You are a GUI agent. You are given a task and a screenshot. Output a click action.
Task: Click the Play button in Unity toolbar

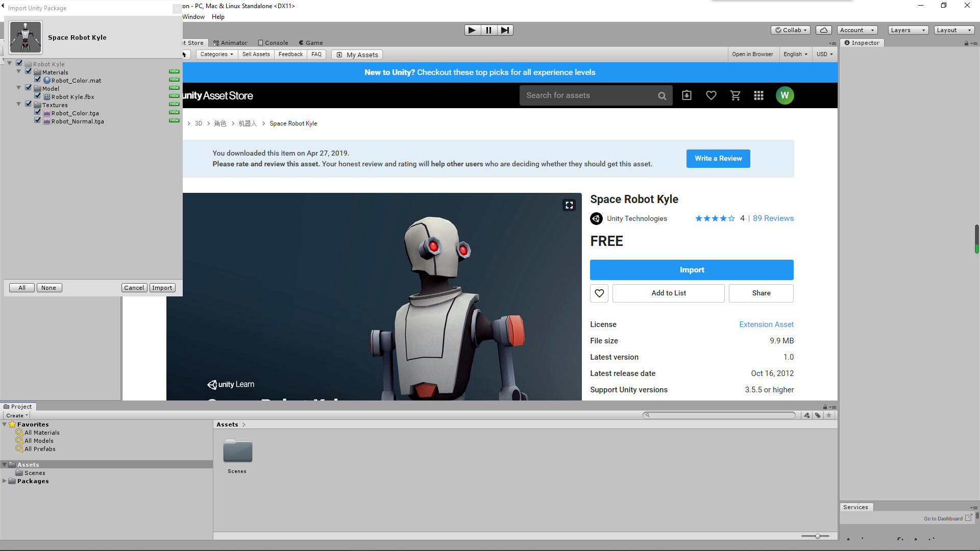[x=472, y=30]
